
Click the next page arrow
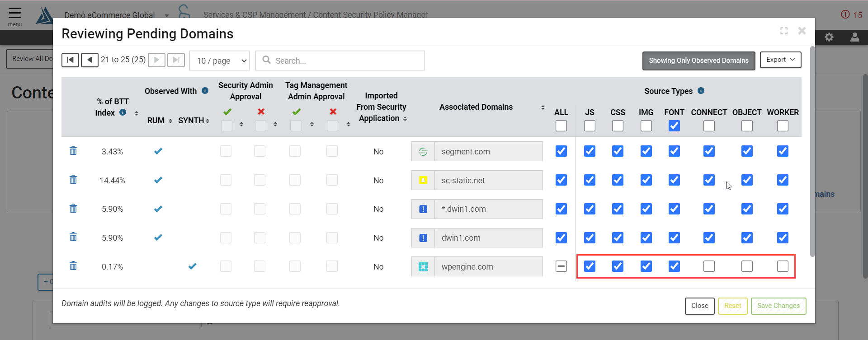click(x=156, y=60)
